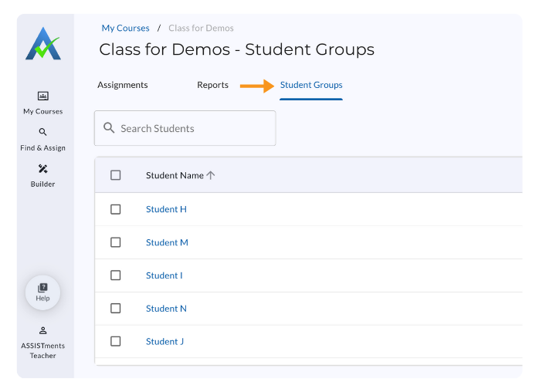
Task: Open the Student H name link
Action: 166,209
